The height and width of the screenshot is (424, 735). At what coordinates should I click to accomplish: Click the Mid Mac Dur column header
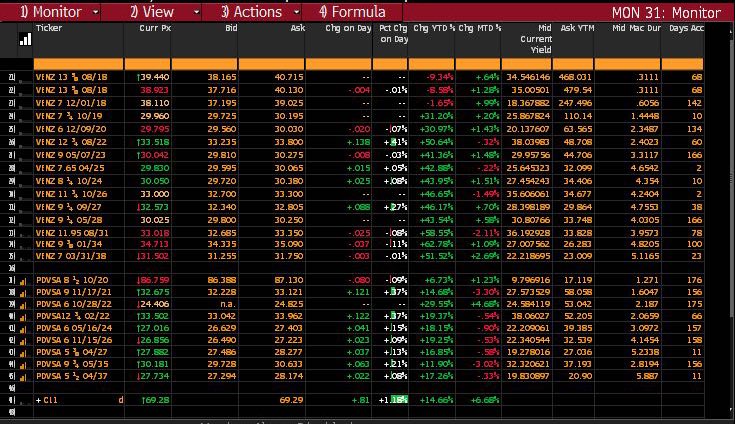pyautogui.click(x=637, y=28)
